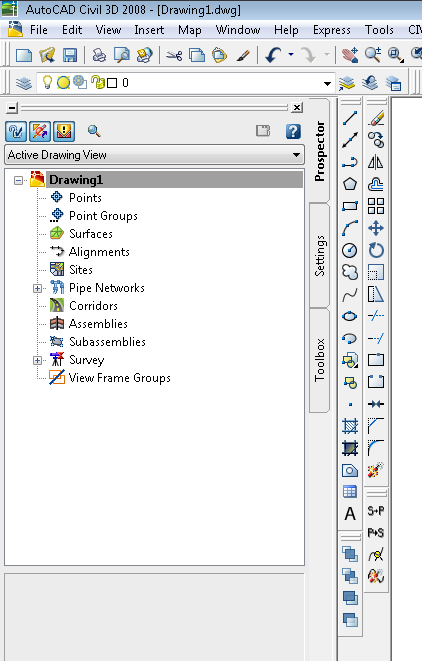Screen dimensions: 422x661
Task: Select the Move modify tool
Action: [376, 228]
